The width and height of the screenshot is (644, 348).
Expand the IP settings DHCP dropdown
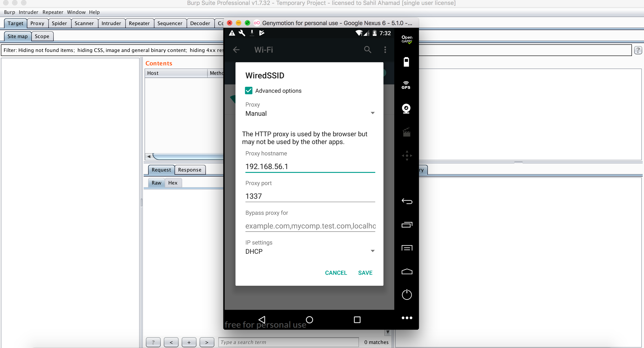309,251
